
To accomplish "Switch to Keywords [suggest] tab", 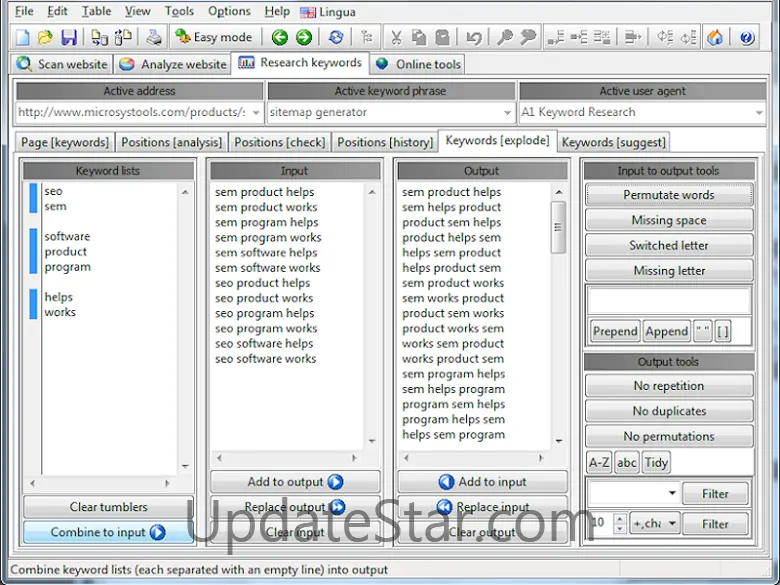I will (x=613, y=142).
